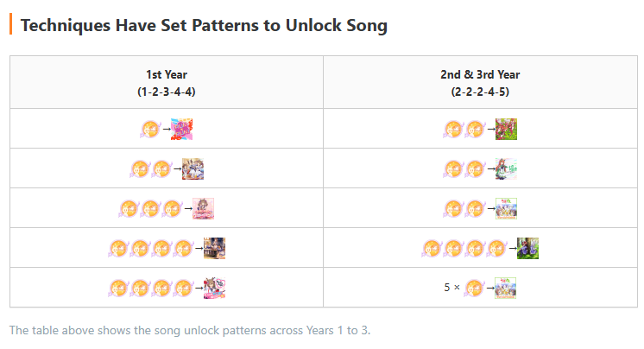Select the dark blue song cover in 1st Year fourth row
This screenshot has width=644, height=349.
[x=214, y=248]
